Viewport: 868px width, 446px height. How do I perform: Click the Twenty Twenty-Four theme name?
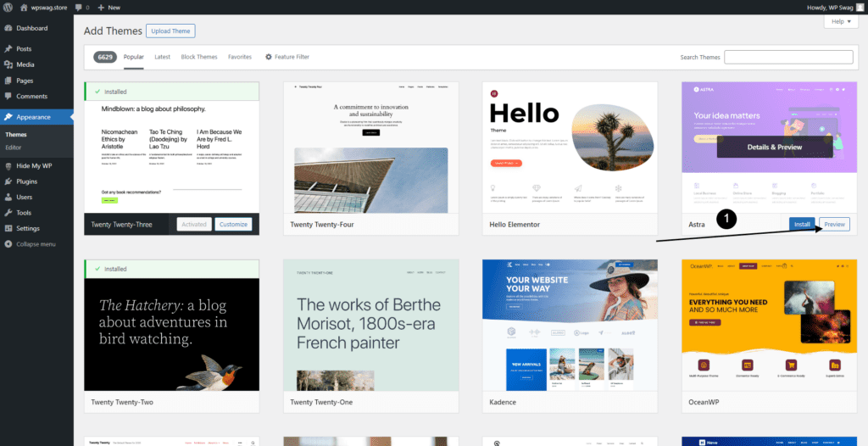[321, 225]
